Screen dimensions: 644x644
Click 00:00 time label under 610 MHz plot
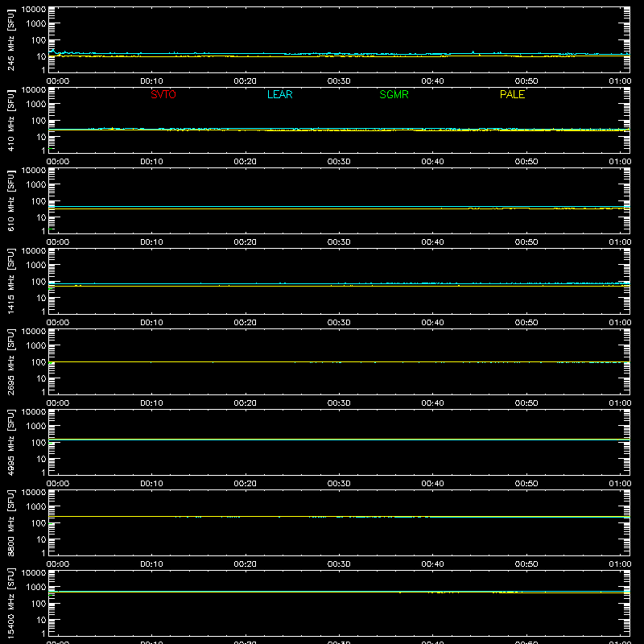click(x=58, y=242)
